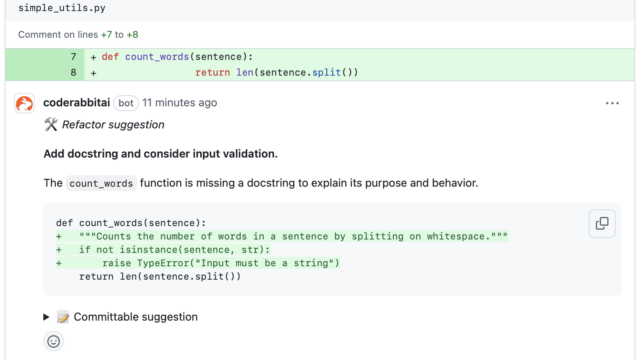Open the coderabbitai username link
The width and height of the screenshot is (640, 360).
pos(76,102)
